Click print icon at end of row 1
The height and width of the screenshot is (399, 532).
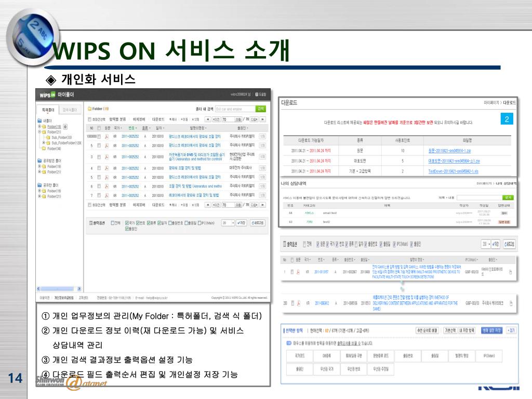pyautogui.click(x=510, y=272)
